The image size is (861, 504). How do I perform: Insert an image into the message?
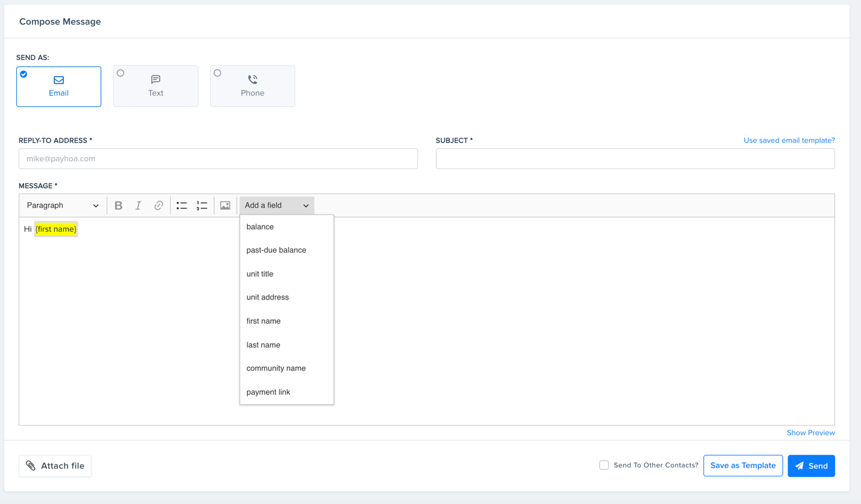pos(225,206)
